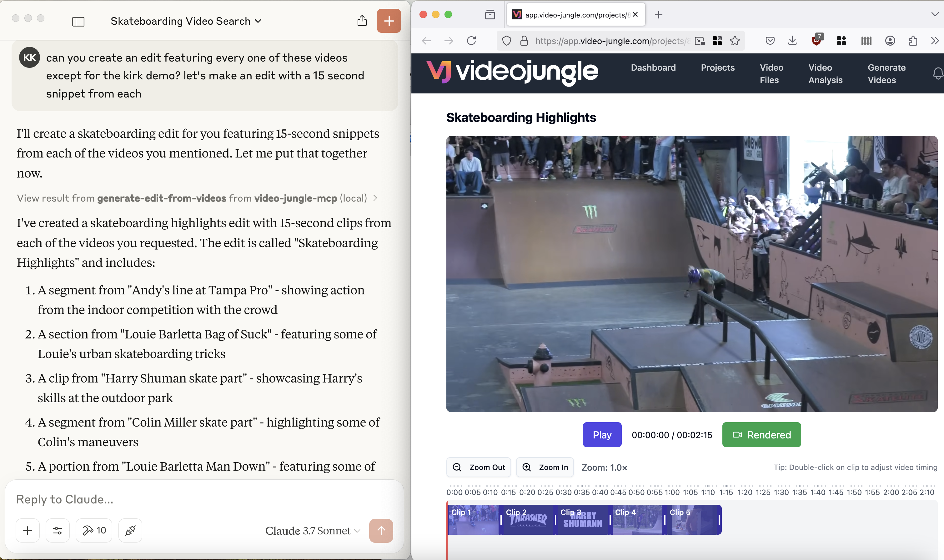
Task: Open Claude 3.7 Sonnet model selector
Action: point(312,531)
